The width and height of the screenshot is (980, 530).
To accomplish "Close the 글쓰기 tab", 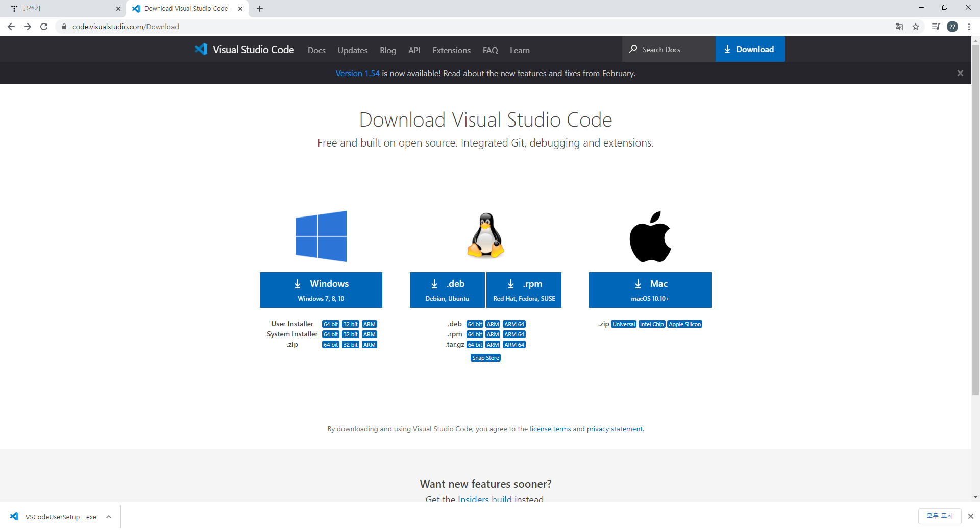I will tap(118, 9).
